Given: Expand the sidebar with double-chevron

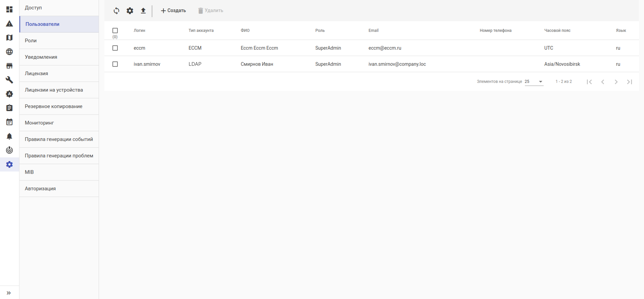Looking at the screenshot, I should pyautogui.click(x=9, y=293).
